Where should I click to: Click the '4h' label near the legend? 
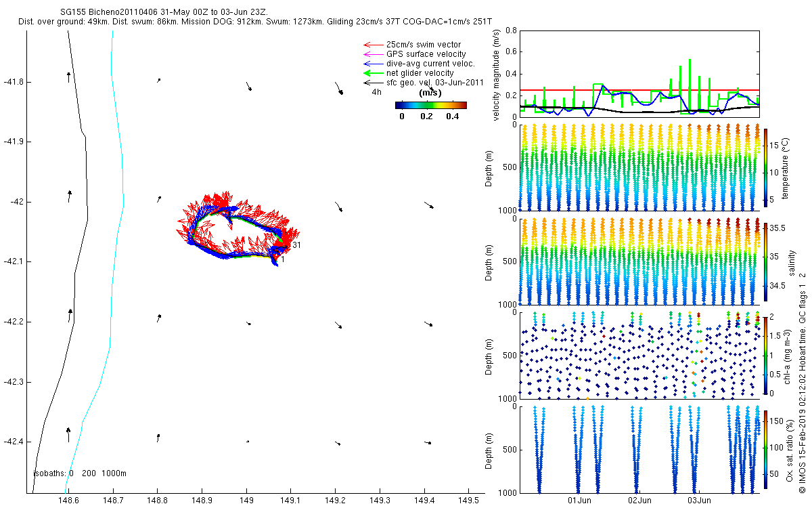(377, 93)
